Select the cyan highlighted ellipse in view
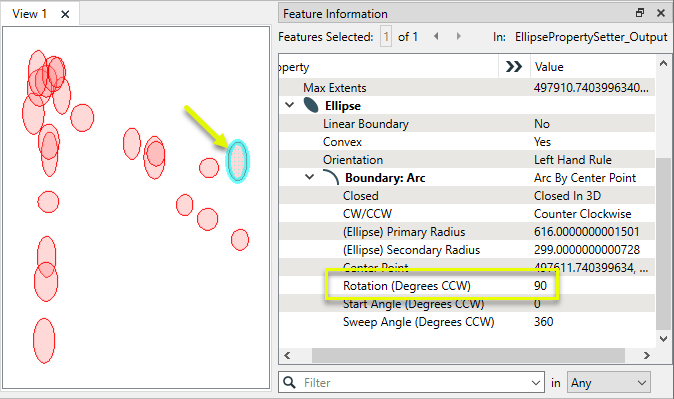The image size is (674, 399). tap(238, 161)
